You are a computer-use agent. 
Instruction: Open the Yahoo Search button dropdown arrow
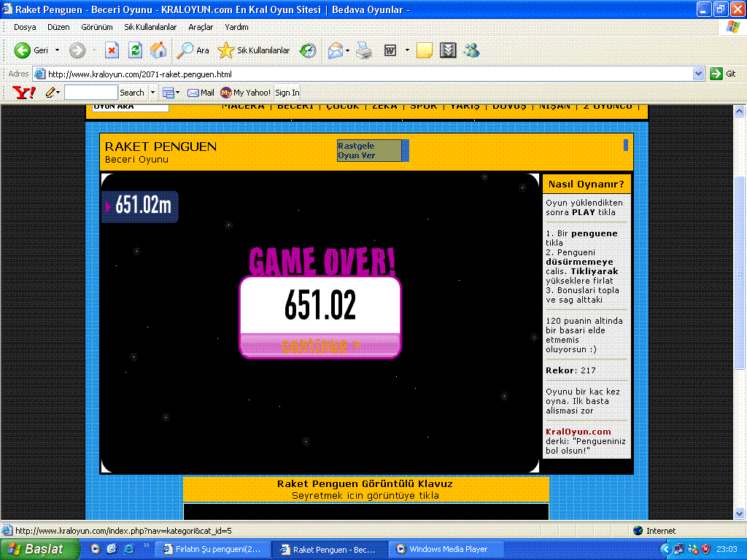coord(152,93)
